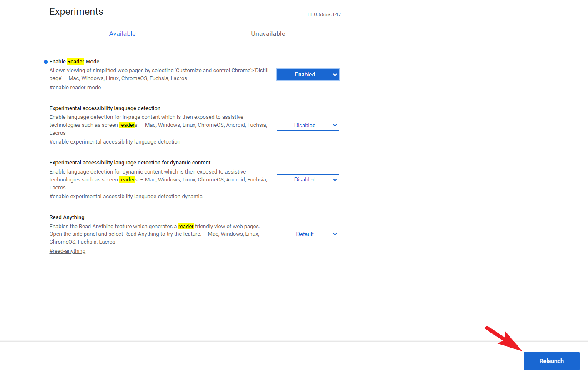Screen dimensions: 588x378
Task: Click the highlighted reader word in Read Anything description
Action: (185, 226)
